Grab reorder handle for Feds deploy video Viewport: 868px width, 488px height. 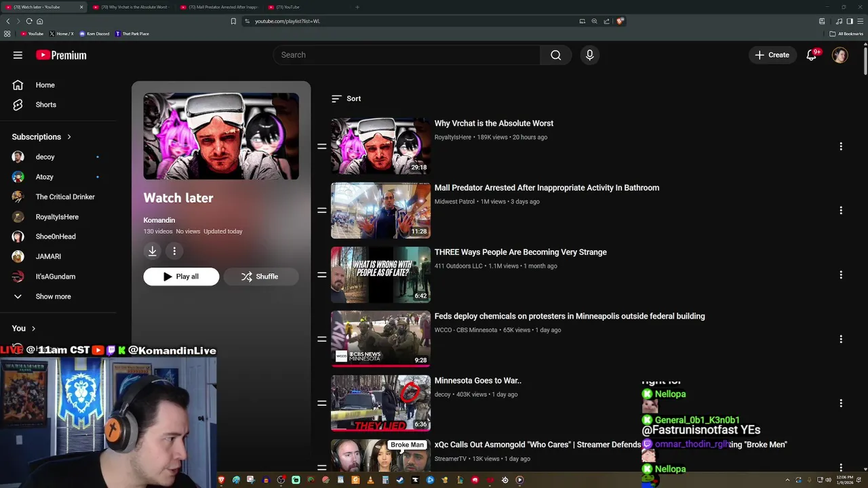point(322,339)
